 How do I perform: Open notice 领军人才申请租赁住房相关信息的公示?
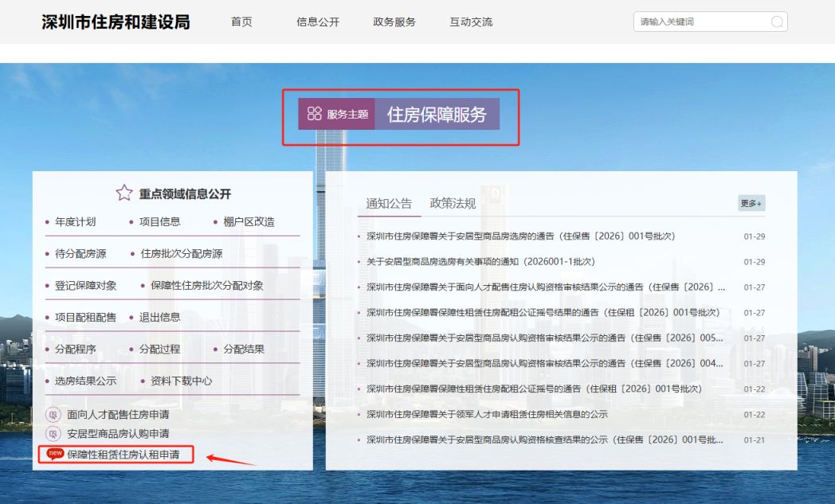[x=488, y=415]
